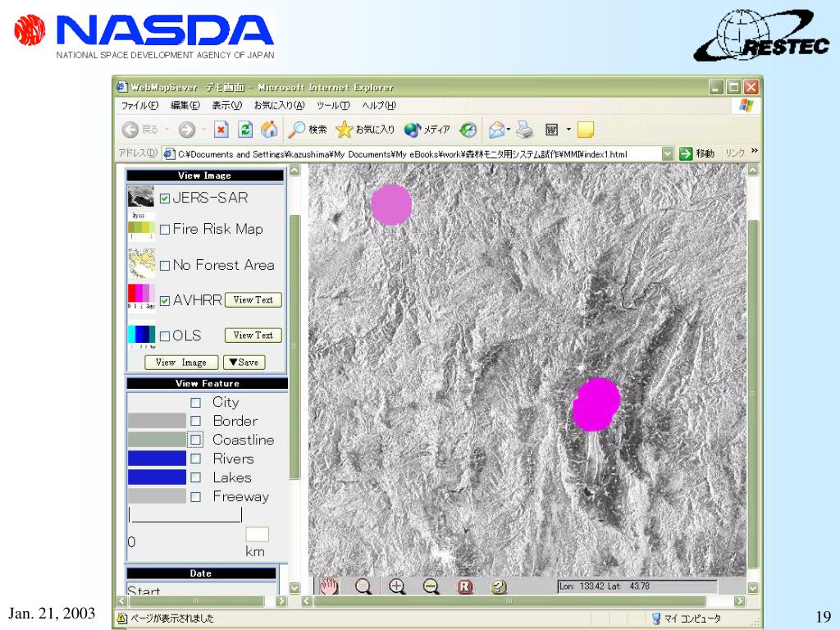Click the AVHRR color legend swatch

click(141, 294)
